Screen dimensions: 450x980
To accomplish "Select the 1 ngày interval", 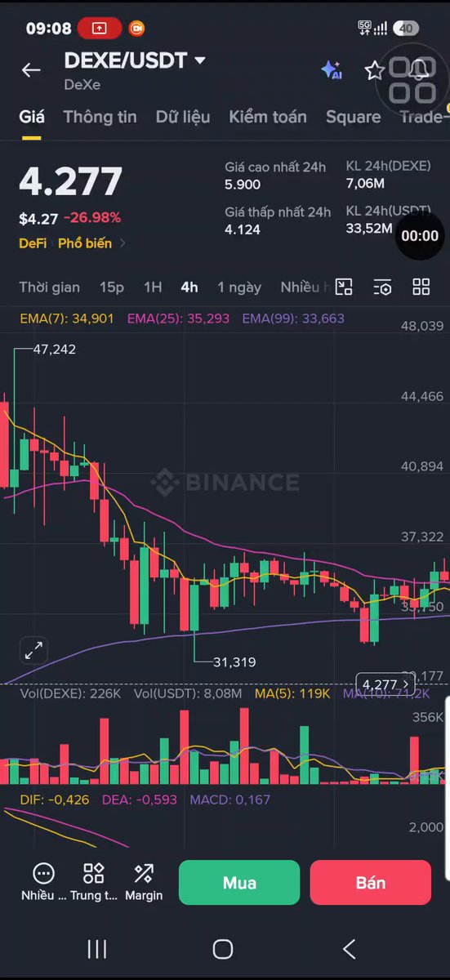I will pyautogui.click(x=239, y=287).
